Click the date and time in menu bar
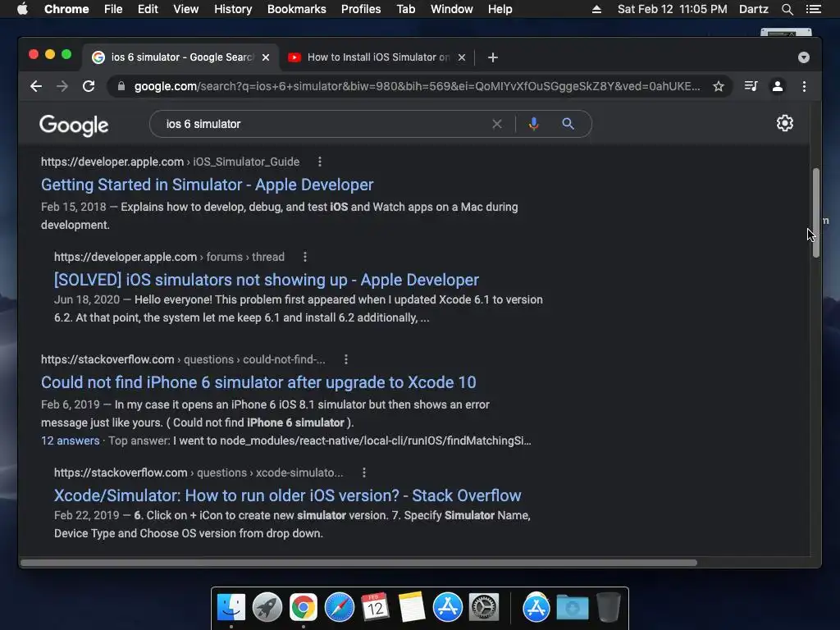840x630 pixels. pos(673,9)
